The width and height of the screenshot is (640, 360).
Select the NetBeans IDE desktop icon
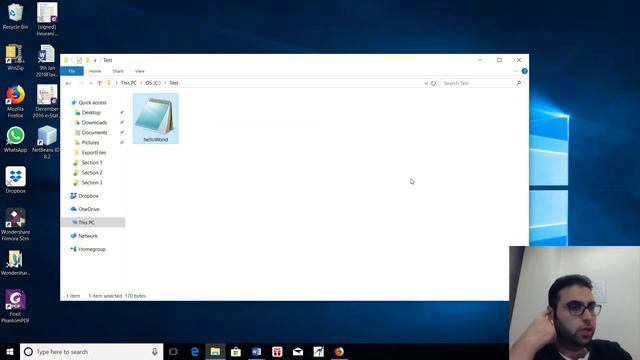point(47,142)
